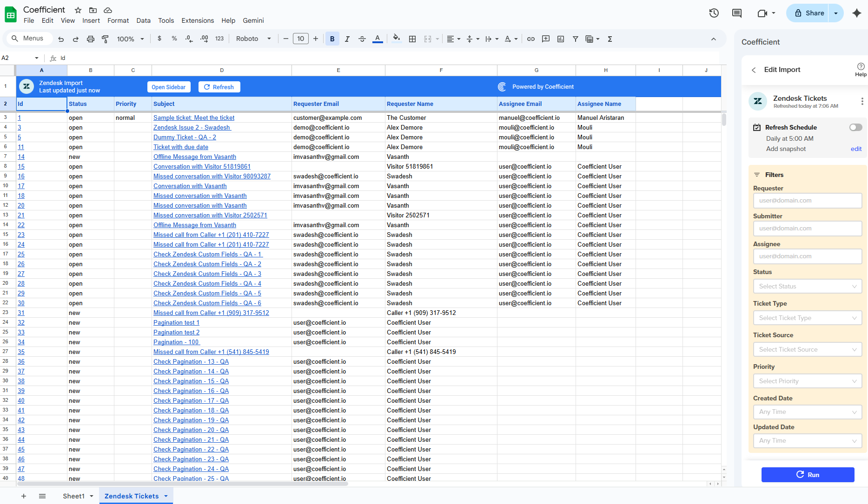868x504 pixels.
Task: Open version history clock icon
Action: pos(714,13)
